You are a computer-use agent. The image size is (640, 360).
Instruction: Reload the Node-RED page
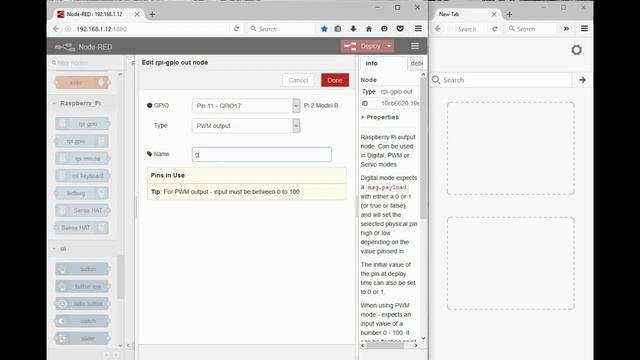(x=236, y=29)
